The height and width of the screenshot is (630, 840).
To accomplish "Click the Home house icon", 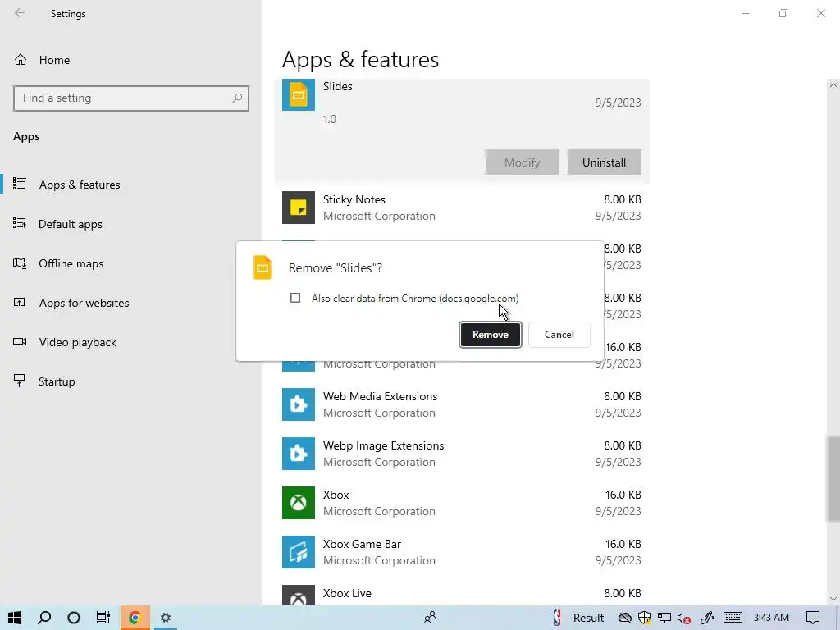I will pyautogui.click(x=21, y=60).
